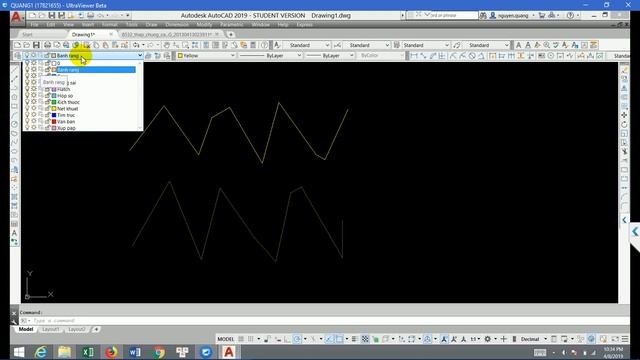Freeze the Hop so layer

(34, 96)
